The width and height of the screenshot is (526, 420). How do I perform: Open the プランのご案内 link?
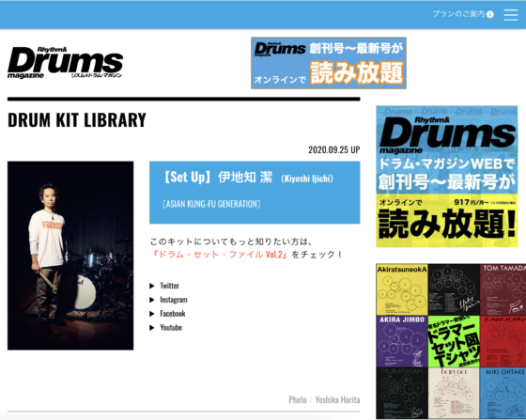pyautogui.click(x=458, y=14)
